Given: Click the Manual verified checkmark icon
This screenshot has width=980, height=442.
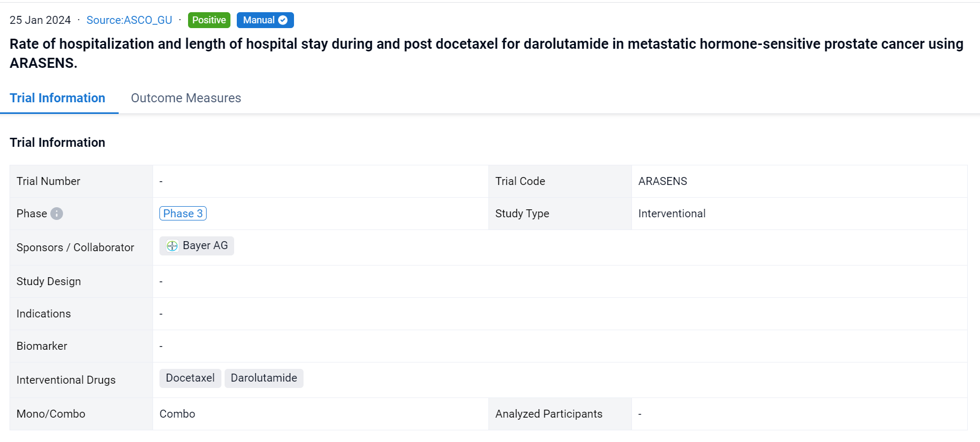Looking at the screenshot, I should point(283,20).
